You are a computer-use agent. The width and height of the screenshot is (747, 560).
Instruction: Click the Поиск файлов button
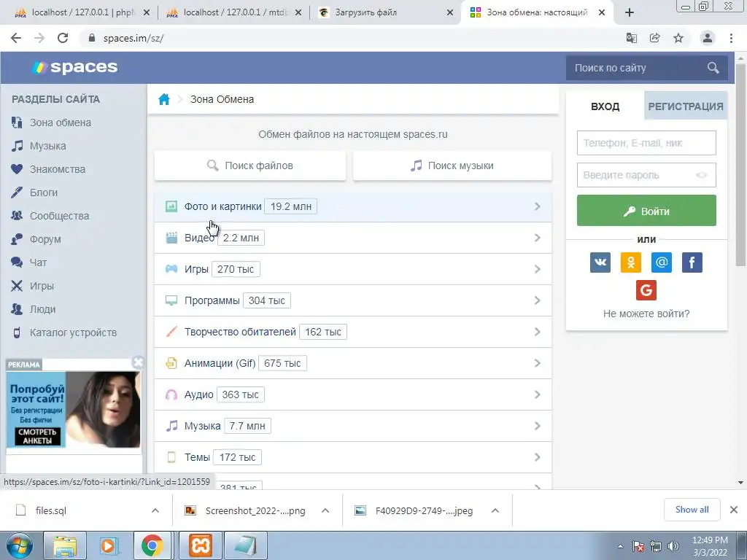(250, 166)
